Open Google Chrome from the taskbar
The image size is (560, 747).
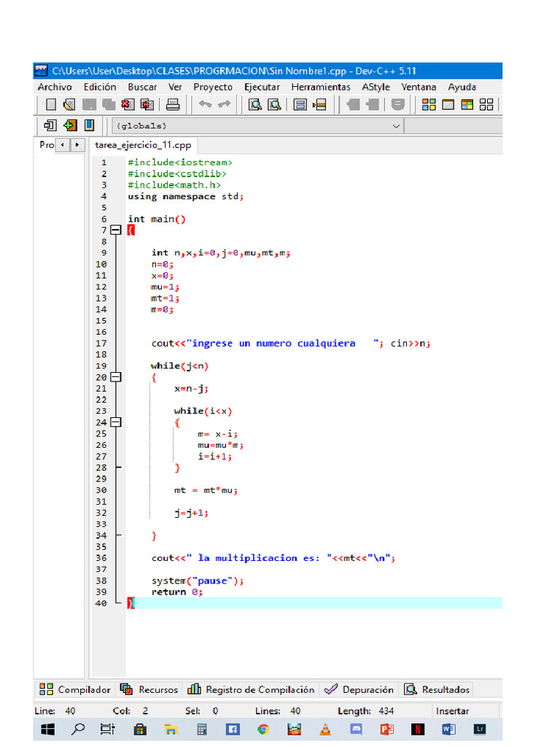point(263,729)
